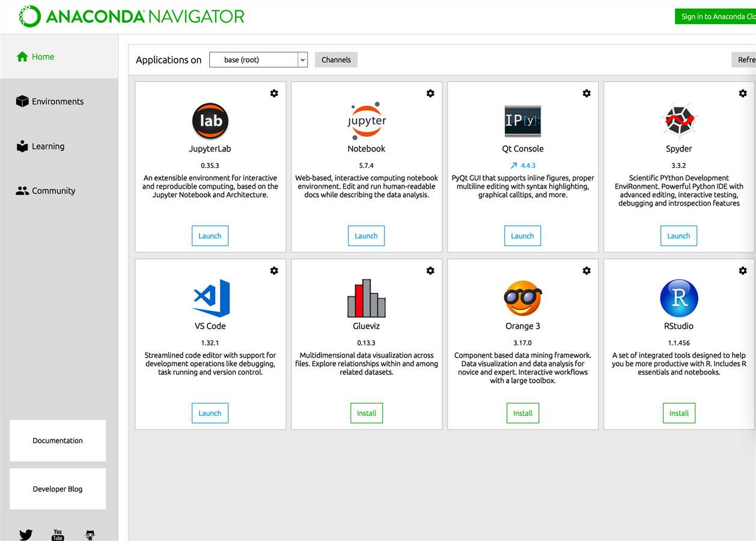This screenshot has height=541, width=756.
Task: Click the 'Applications on' label
Action: (169, 60)
